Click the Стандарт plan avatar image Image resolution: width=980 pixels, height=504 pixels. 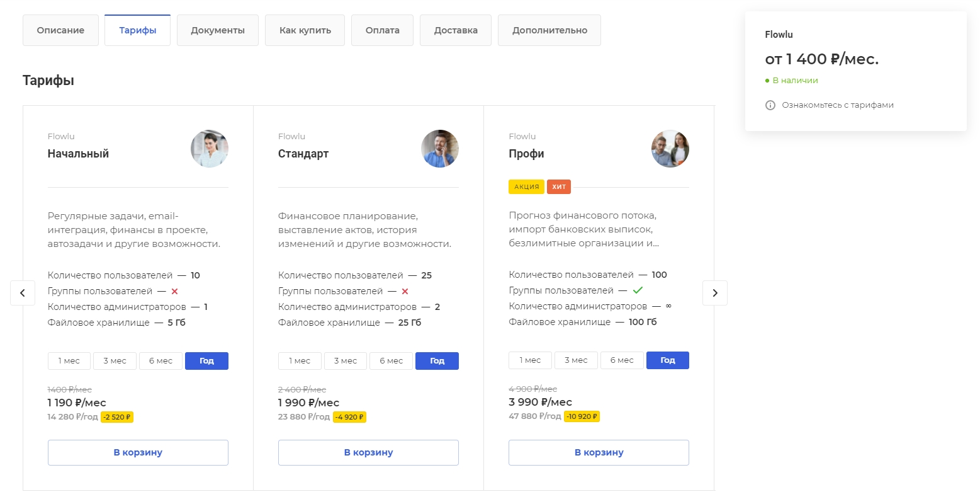(440, 149)
